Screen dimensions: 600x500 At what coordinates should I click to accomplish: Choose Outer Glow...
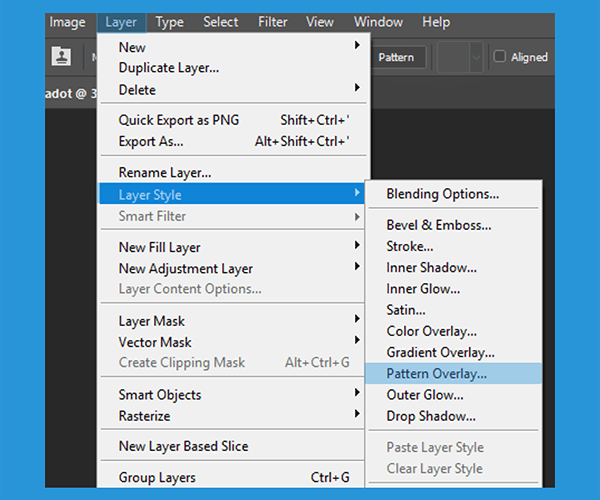(453, 395)
